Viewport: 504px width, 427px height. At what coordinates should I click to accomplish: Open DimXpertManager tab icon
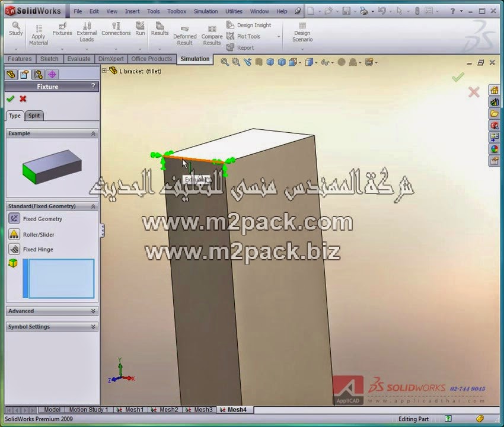[52, 75]
